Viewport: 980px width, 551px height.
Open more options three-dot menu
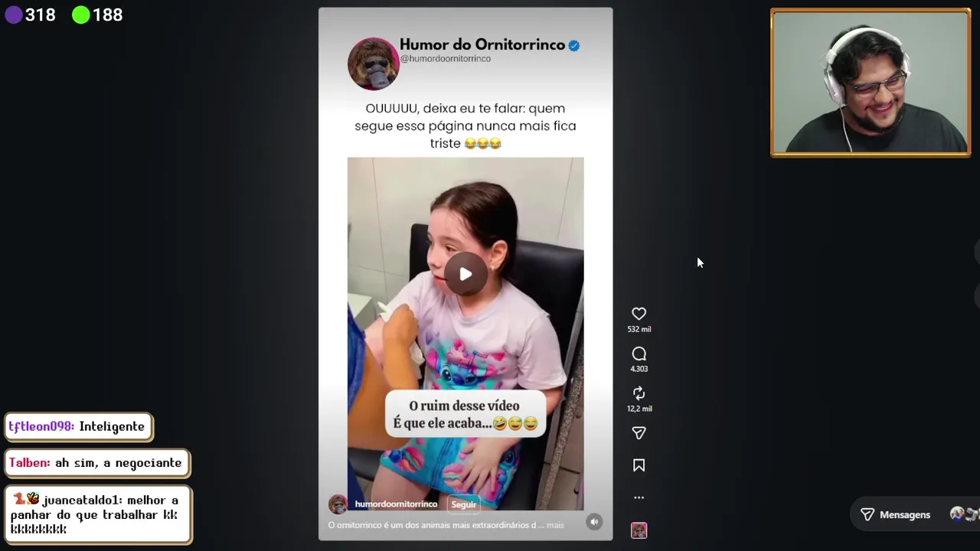639,497
